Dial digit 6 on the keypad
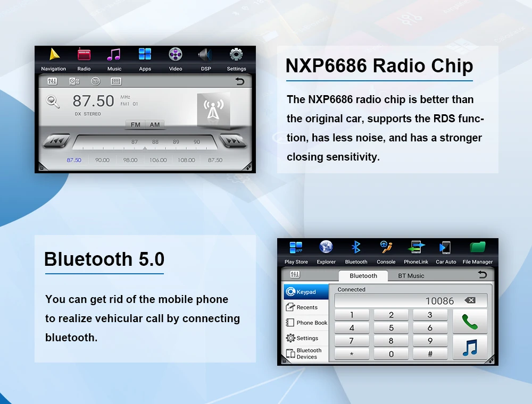 click(x=430, y=328)
